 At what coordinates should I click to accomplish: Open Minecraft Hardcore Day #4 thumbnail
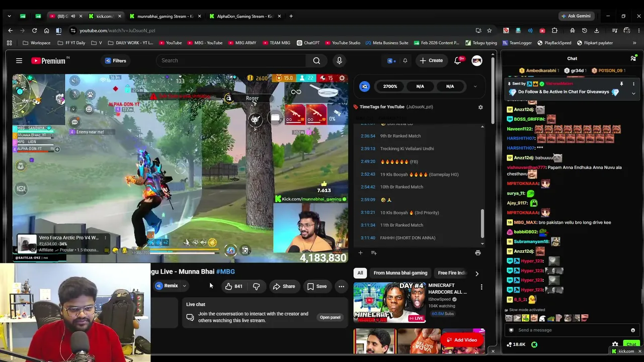pos(389,302)
